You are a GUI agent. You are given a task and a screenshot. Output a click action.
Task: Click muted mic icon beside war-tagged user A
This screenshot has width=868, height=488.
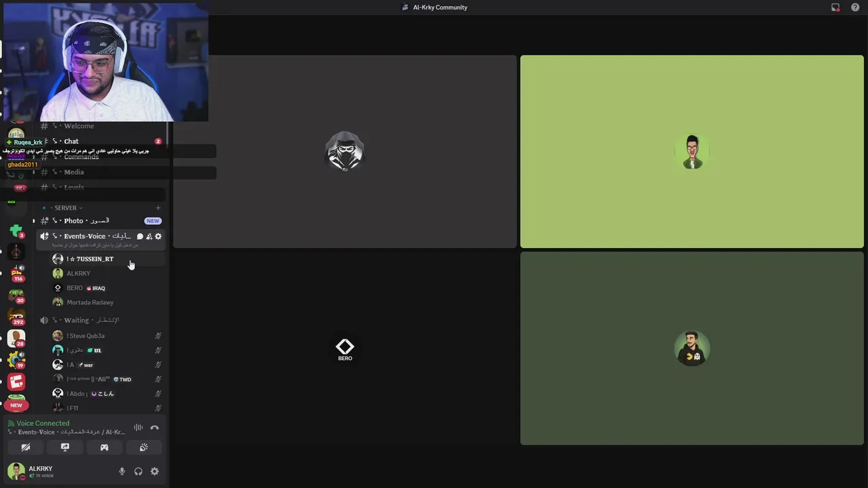[158, 365]
